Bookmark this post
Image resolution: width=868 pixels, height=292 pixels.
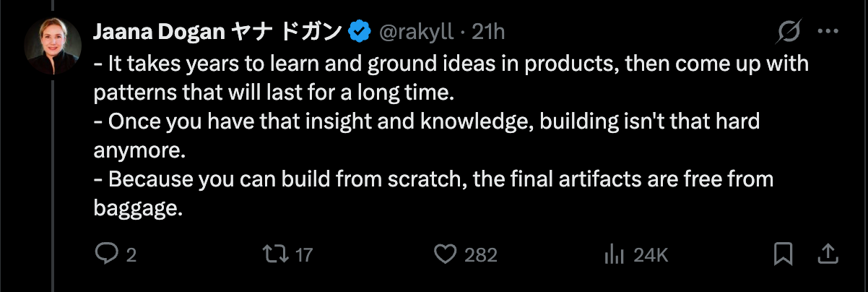(783, 254)
